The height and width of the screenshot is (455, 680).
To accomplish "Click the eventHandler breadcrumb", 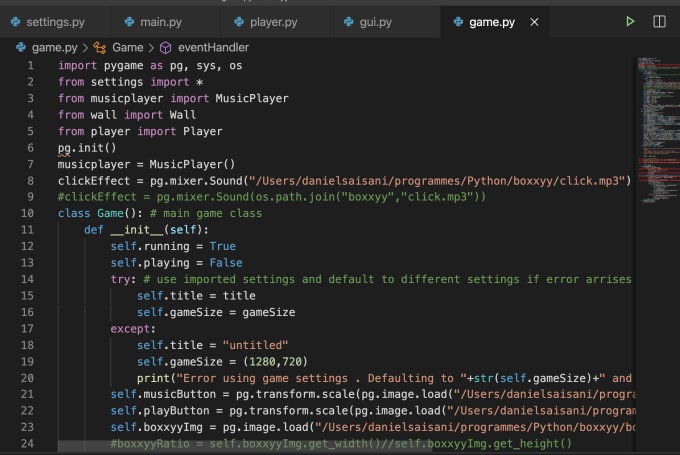I will (x=213, y=47).
